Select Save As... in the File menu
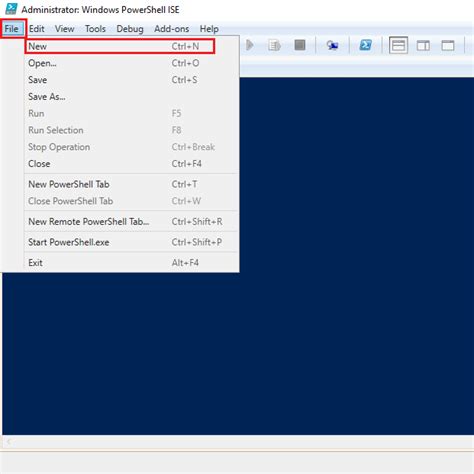The height and width of the screenshot is (474, 474). 132,97
